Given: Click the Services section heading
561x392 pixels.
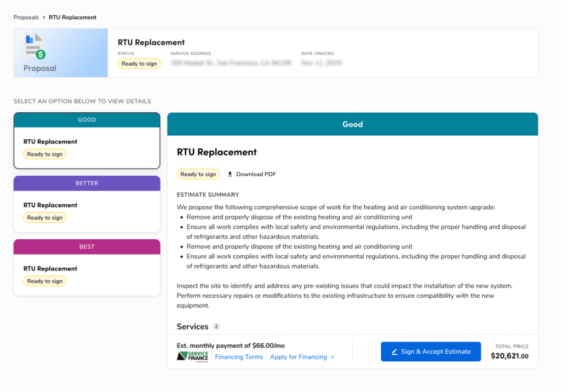Looking at the screenshot, I should coord(192,327).
